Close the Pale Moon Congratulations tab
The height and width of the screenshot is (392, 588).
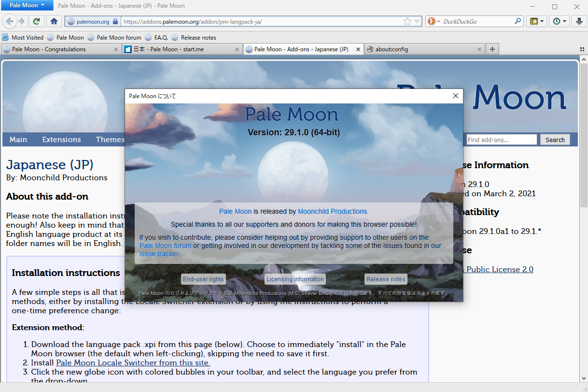click(115, 49)
